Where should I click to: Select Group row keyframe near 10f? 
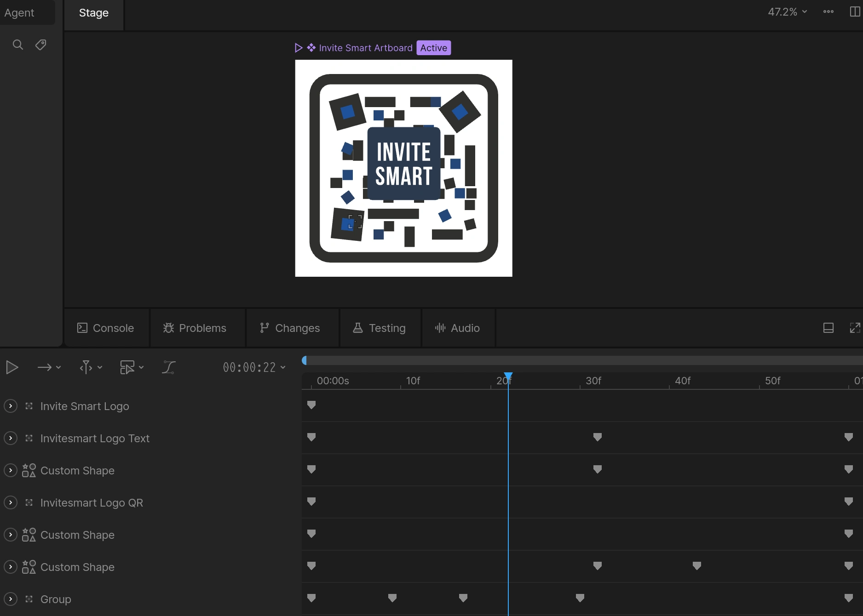[x=392, y=598]
